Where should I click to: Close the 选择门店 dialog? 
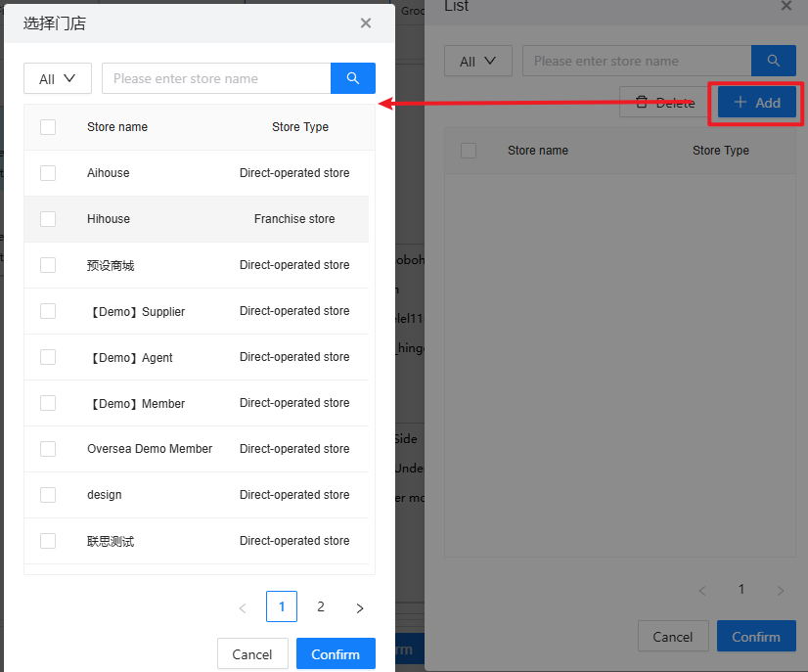point(366,22)
